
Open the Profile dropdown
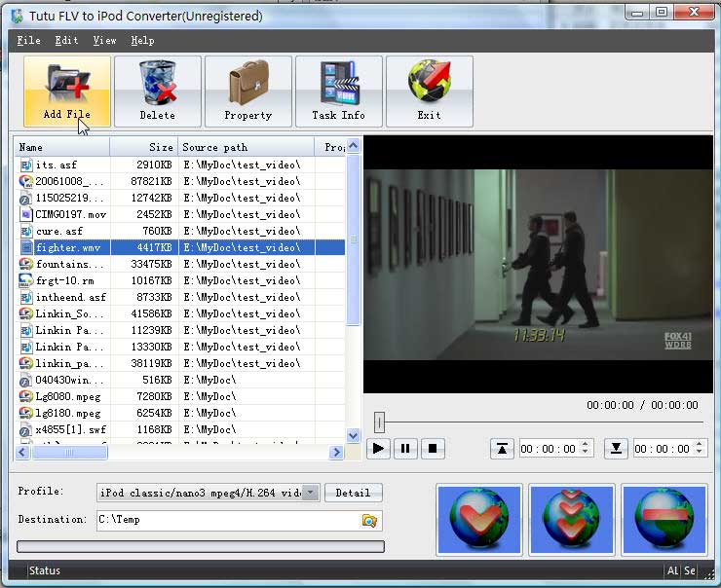(x=312, y=493)
